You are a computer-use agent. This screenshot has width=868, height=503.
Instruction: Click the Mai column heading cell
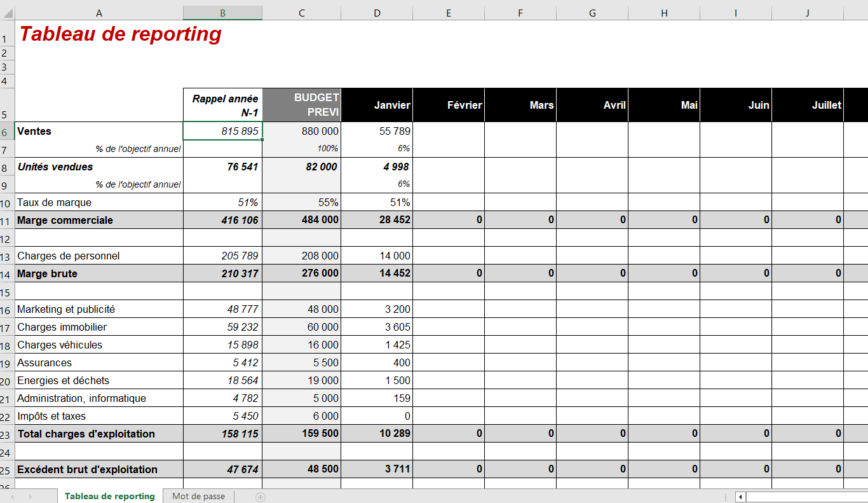tap(664, 105)
